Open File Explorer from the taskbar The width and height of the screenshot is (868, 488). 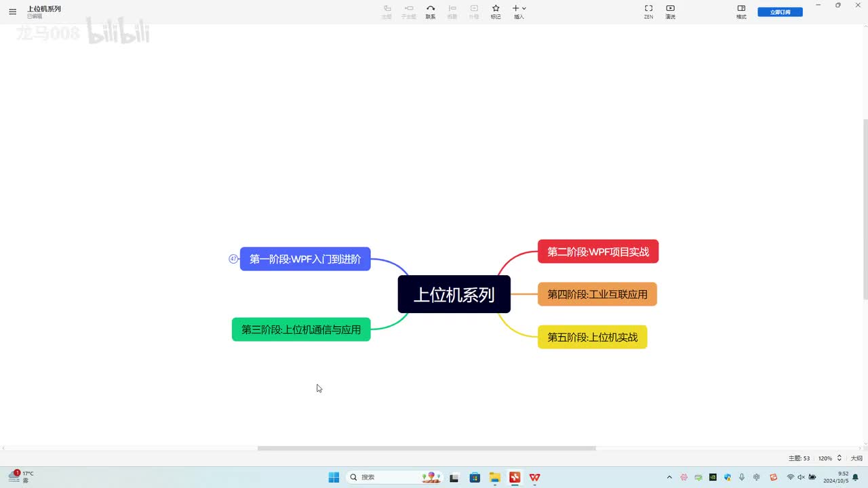(495, 477)
